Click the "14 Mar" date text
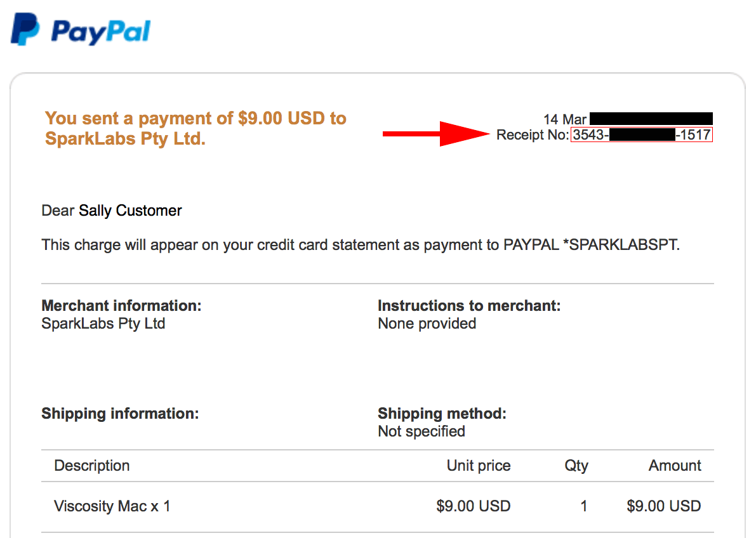 click(x=565, y=119)
